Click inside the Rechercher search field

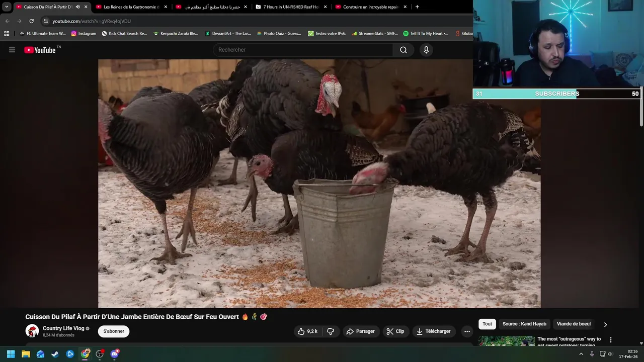click(303, 50)
